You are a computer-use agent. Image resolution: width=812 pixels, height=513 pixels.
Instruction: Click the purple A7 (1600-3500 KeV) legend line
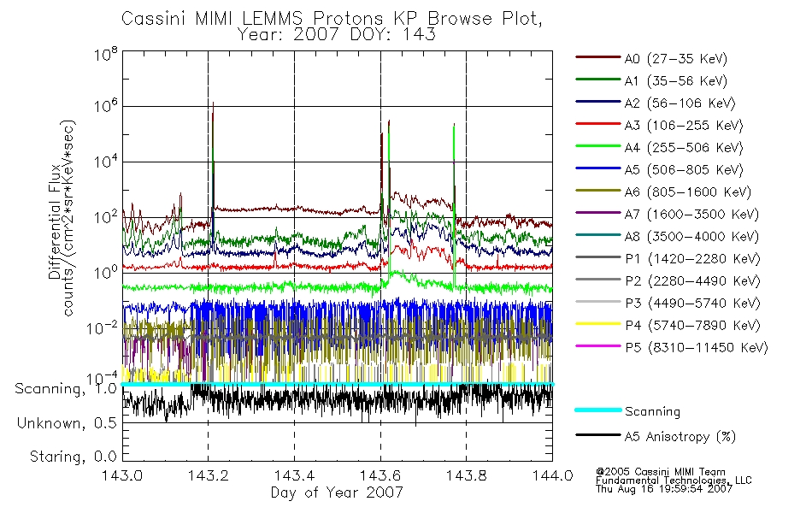(x=598, y=213)
